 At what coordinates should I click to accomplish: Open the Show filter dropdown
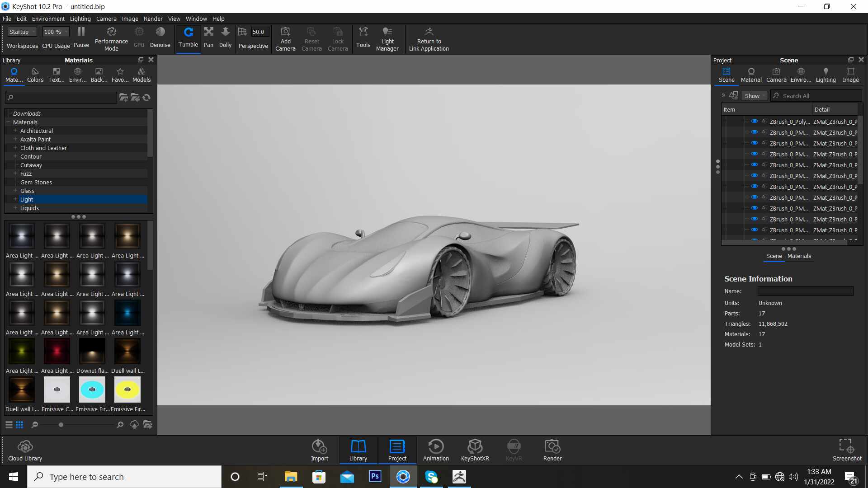point(754,96)
